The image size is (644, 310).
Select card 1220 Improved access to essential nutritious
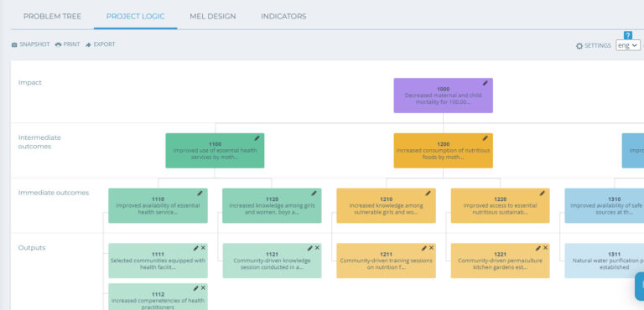(x=501, y=205)
